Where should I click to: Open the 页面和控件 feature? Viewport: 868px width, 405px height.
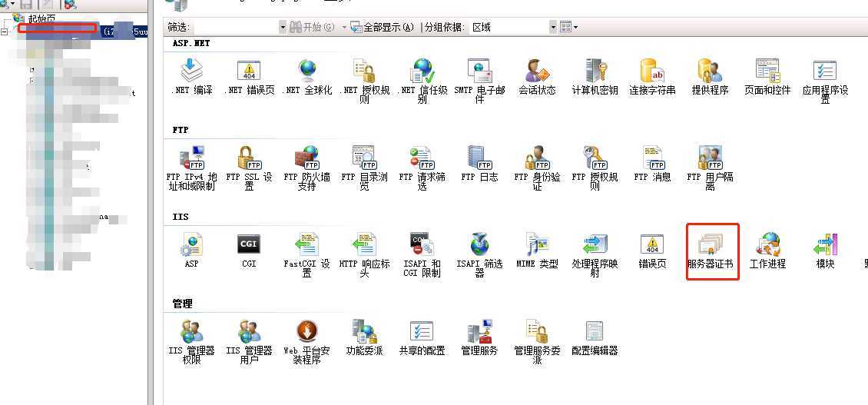tap(767, 77)
